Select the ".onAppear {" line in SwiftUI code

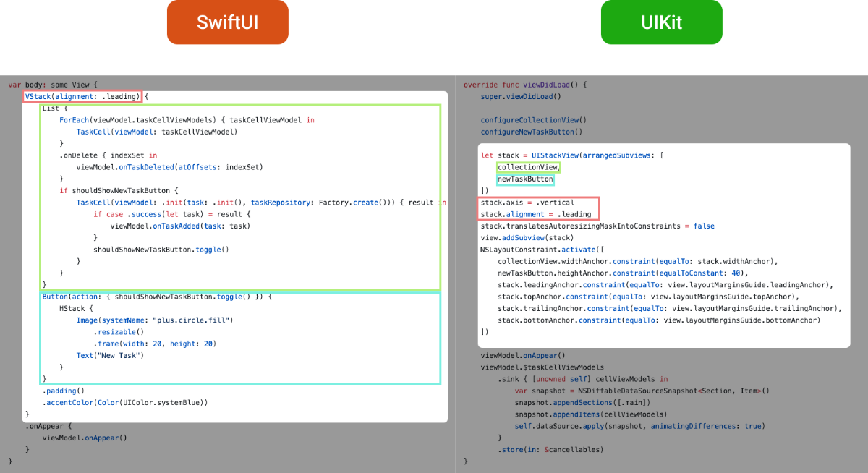pos(48,426)
